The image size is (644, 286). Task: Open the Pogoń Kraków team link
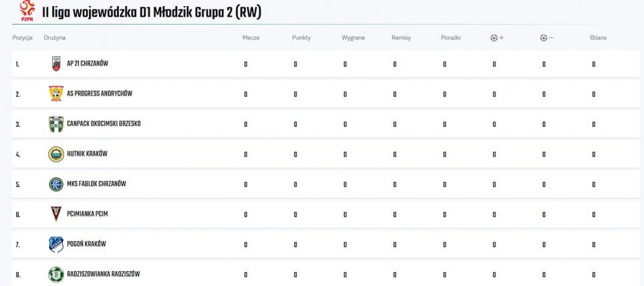pyautogui.click(x=86, y=245)
